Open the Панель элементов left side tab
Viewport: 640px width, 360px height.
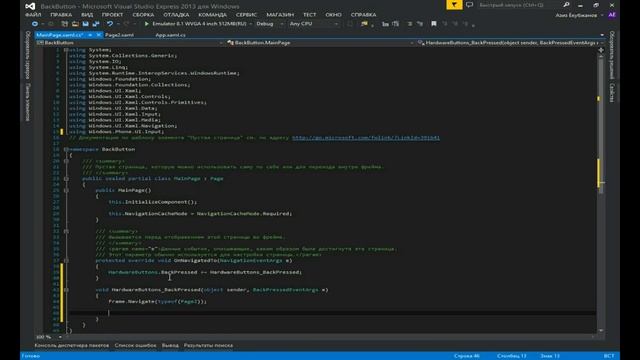click(28, 102)
